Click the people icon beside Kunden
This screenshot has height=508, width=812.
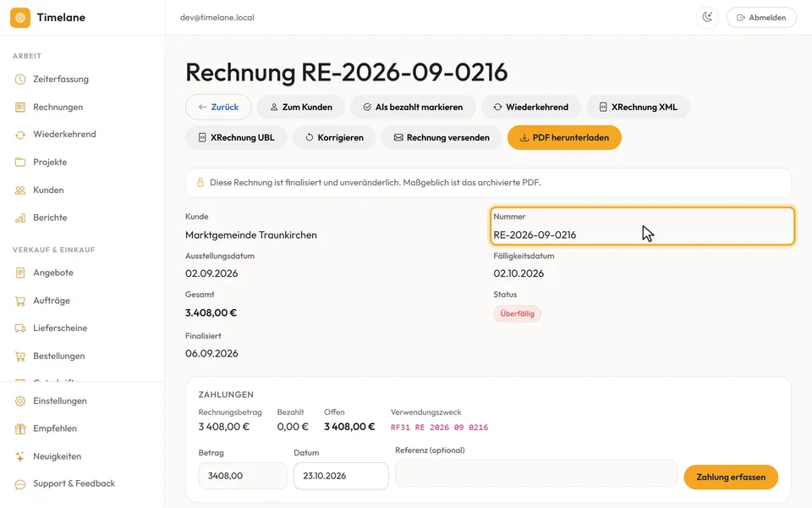(20, 190)
